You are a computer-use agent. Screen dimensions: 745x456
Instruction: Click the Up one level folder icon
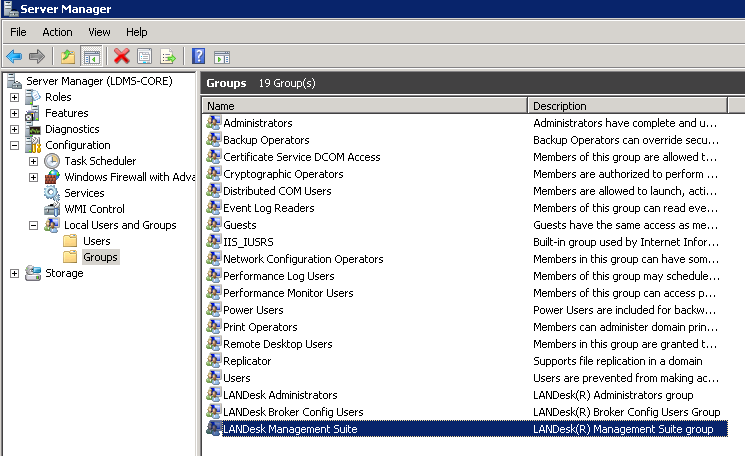pos(68,56)
